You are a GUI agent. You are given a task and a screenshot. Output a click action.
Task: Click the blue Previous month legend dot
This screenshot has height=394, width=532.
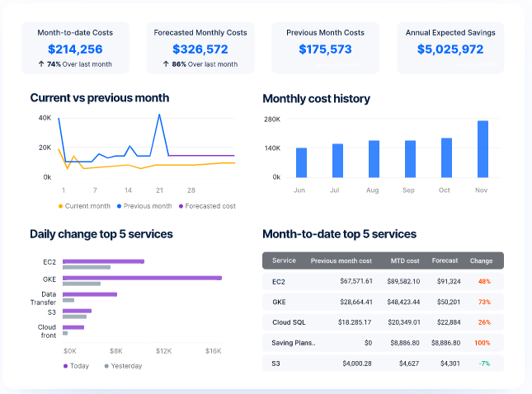click(x=119, y=206)
